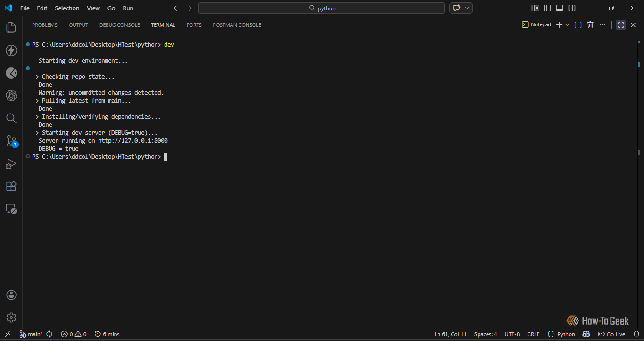Viewport: 644px width, 341px height.
Task: Switch to the POSTMAN CONSOLE tab
Action: tap(237, 25)
